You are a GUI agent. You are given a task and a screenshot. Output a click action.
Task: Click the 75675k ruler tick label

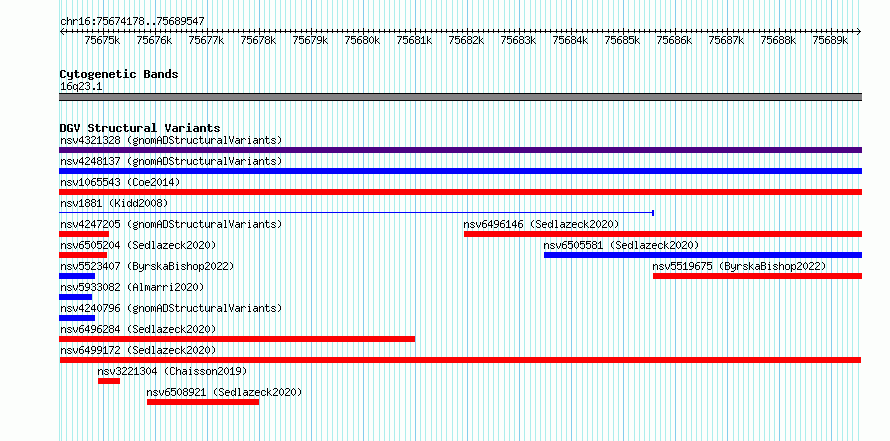pyautogui.click(x=102, y=40)
